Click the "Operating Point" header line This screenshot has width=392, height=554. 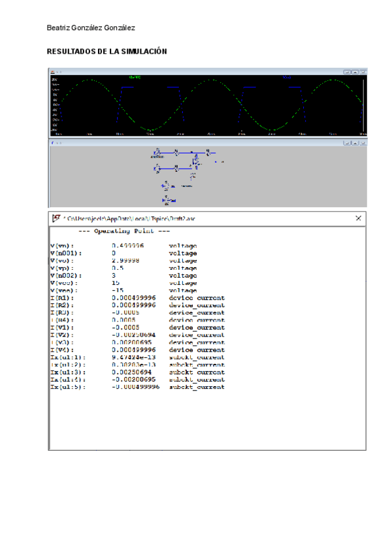(x=124, y=231)
